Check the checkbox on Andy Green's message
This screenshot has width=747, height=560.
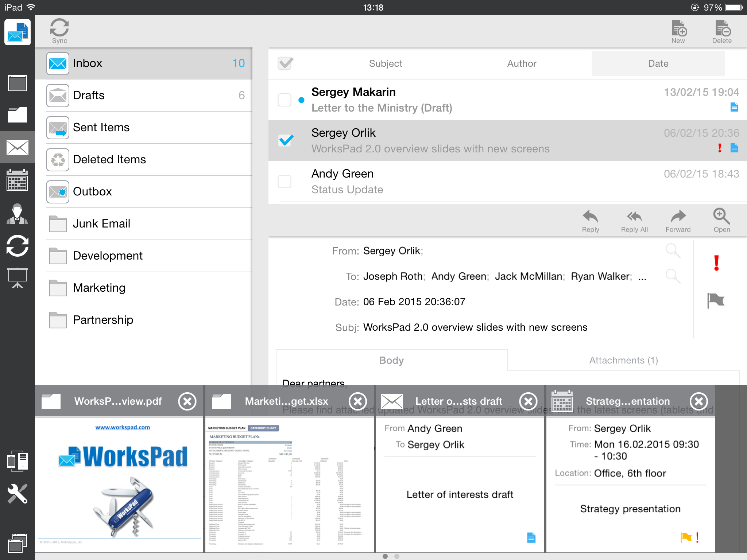pyautogui.click(x=285, y=181)
